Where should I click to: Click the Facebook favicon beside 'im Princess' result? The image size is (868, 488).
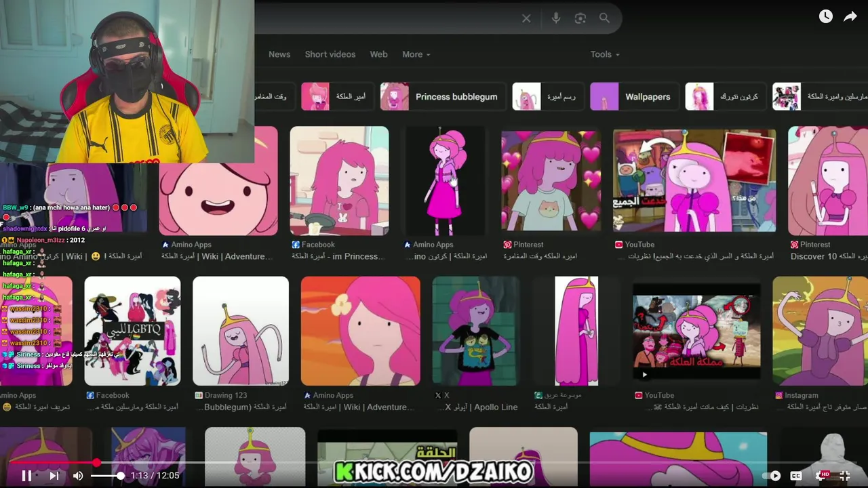point(296,245)
